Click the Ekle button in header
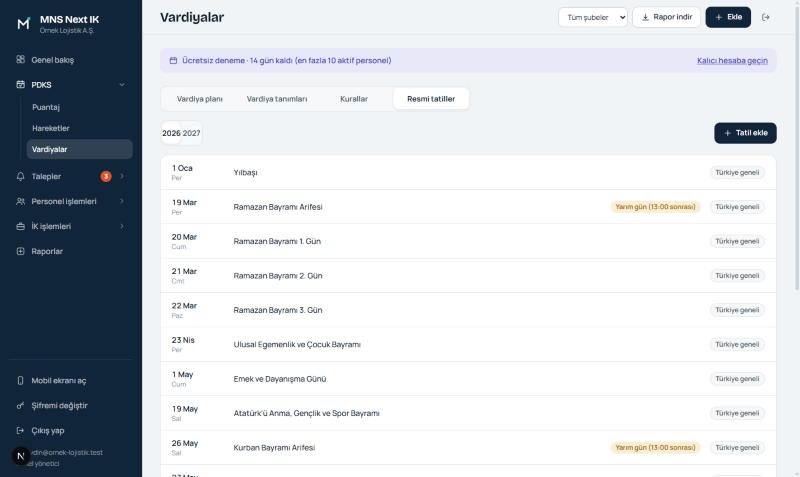 coord(728,17)
